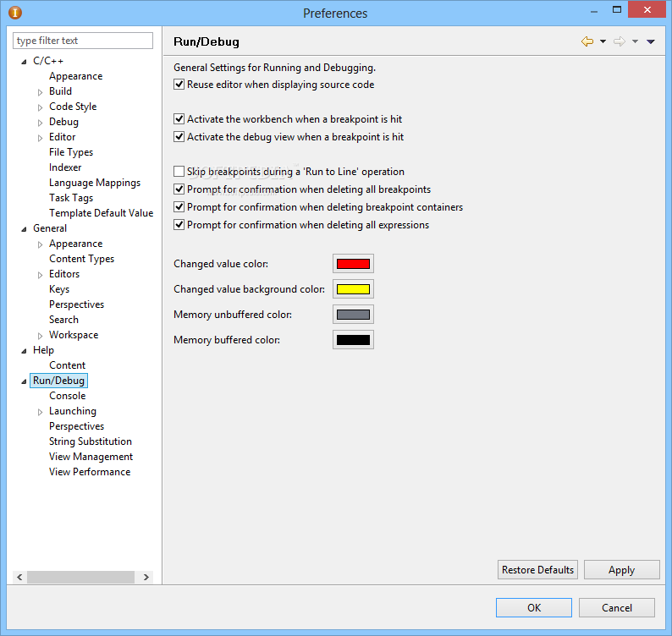Pick the Memory buffered color swatch

pos(353,339)
